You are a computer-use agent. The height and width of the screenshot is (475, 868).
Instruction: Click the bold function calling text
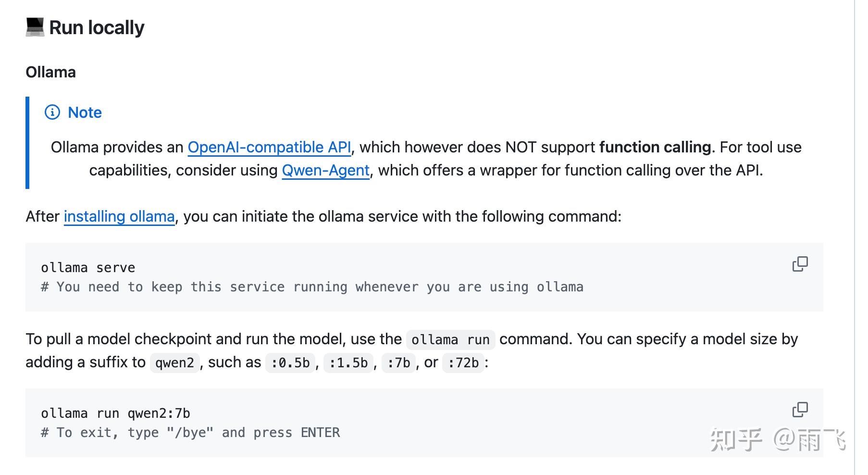point(655,147)
